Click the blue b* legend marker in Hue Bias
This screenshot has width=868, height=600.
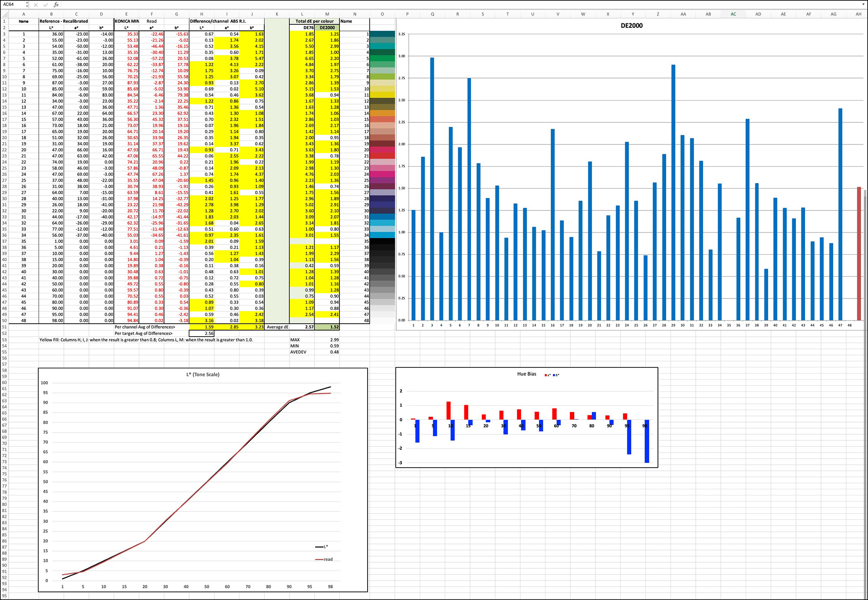(x=554, y=375)
